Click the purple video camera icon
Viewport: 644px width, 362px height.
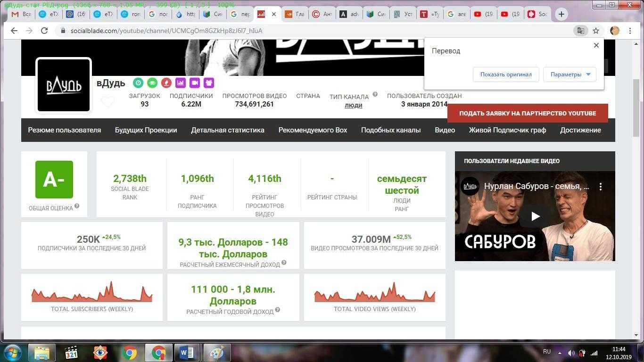click(x=195, y=83)
